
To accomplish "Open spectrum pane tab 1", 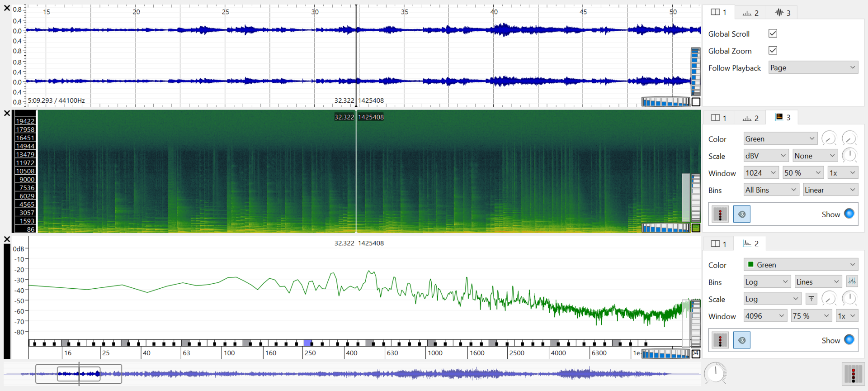I will coord(718,243).
